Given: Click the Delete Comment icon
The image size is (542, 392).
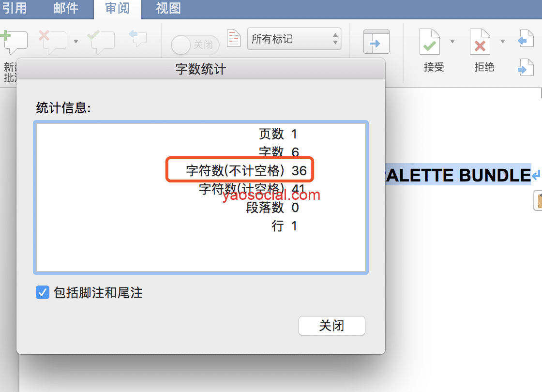Looking at the screenshot, I should click(52, 42).
